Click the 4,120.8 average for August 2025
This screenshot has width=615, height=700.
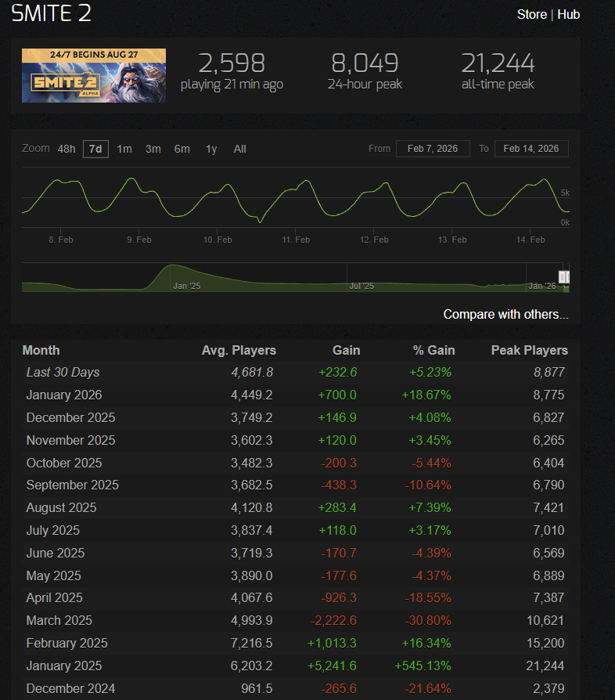(251, 507)
